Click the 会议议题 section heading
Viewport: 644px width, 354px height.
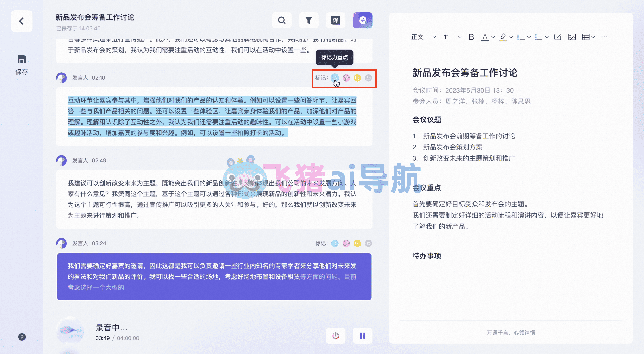tap(426, 120)
